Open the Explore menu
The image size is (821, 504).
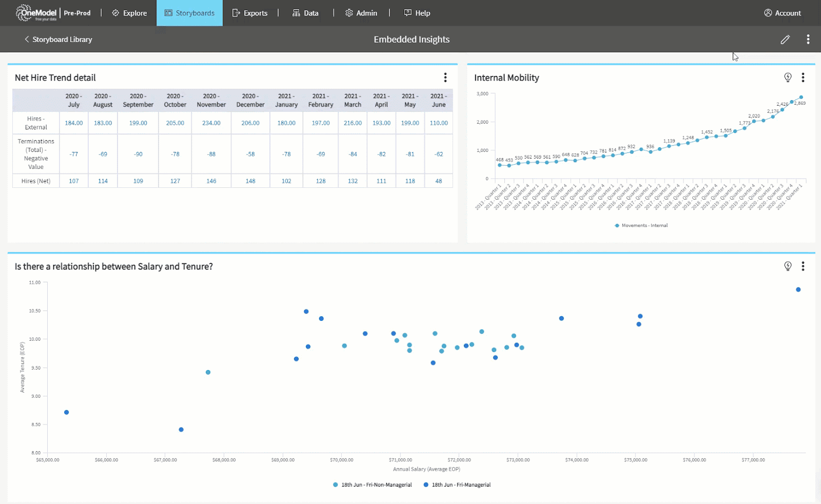coord(129,13)
